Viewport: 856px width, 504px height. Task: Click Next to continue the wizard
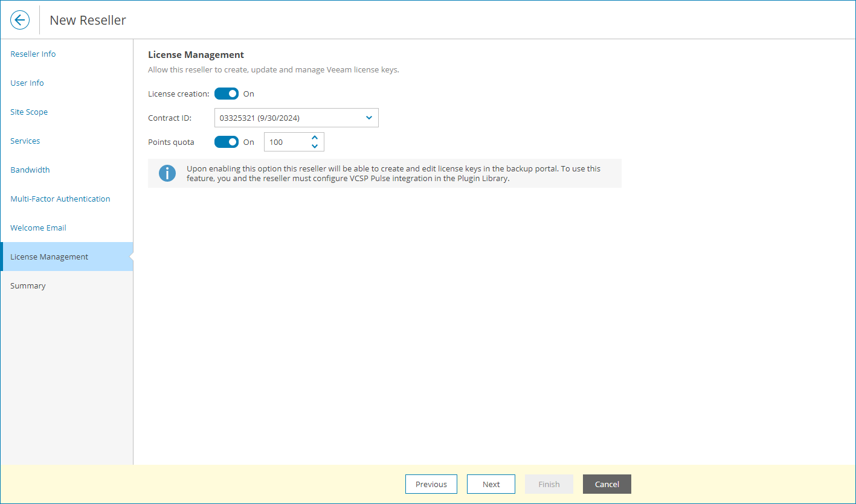(491, 483)
